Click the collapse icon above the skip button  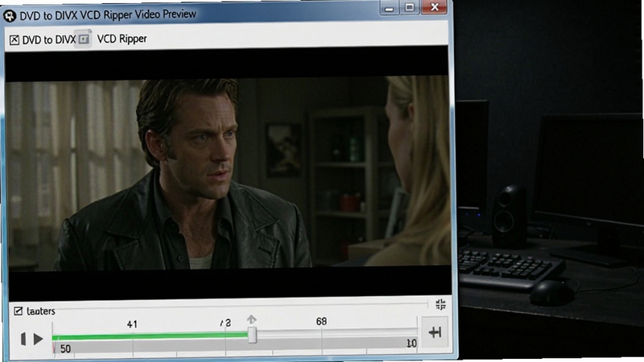(x=440, y=305)
